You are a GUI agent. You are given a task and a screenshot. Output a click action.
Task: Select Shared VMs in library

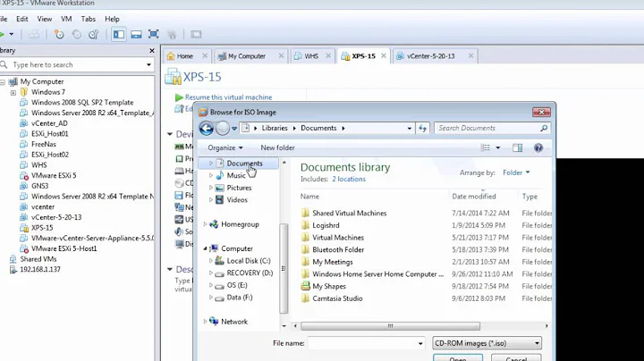[x=38, y=259]
